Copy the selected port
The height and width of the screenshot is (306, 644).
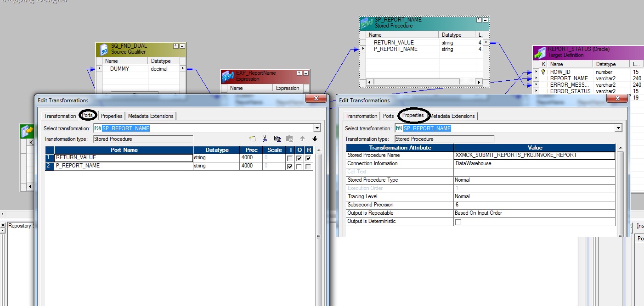click(x=277, y=138)
